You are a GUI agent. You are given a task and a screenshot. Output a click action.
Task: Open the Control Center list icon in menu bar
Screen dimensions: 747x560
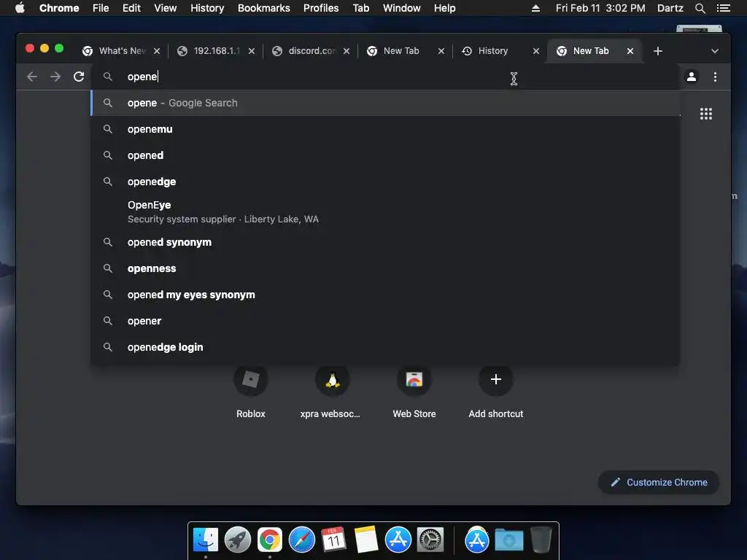pos(724,8)
